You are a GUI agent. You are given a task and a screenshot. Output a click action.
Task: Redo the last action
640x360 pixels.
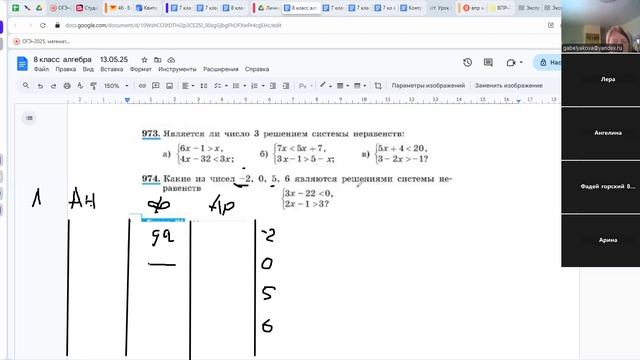(53, 86)
